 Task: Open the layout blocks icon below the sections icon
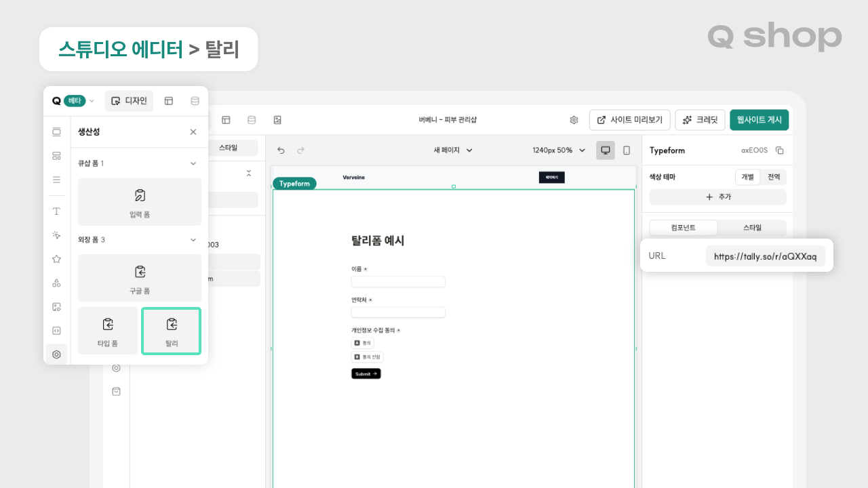point(56,156)
